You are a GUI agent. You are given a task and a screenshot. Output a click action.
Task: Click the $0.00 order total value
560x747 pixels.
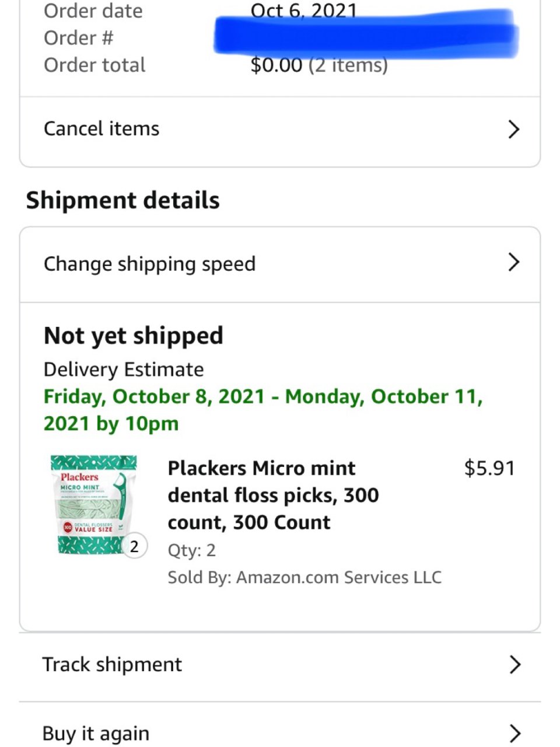click(276, 65)
